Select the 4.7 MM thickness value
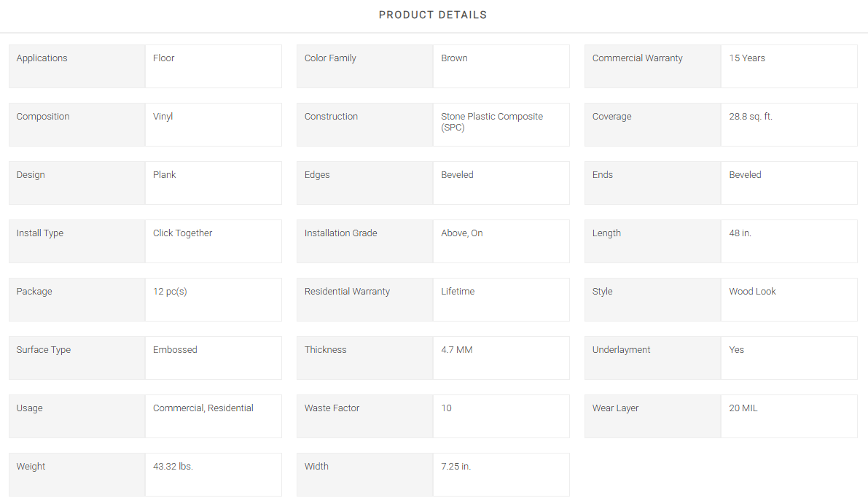This screenshot has width=868, height=498. tap(457, 349)
